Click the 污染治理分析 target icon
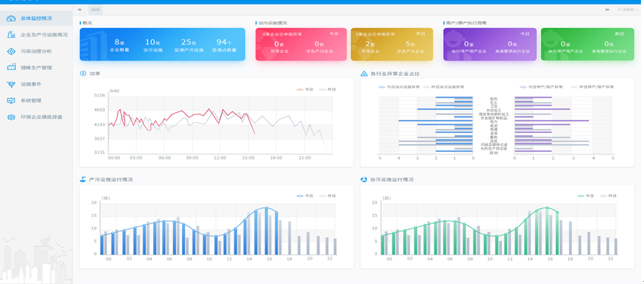Screen dimensions: 644x284 click(x=11, y=52)
